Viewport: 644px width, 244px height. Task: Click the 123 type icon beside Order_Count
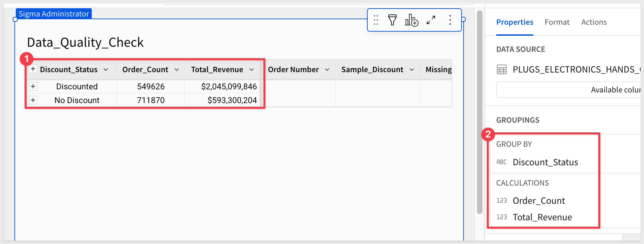[x=501, y=201]
